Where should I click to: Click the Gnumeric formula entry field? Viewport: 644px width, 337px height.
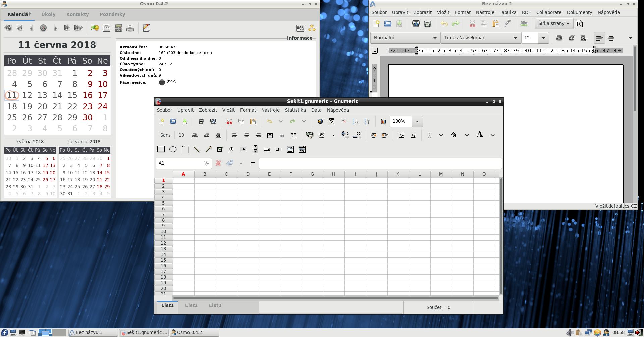(x=380, y=163)
